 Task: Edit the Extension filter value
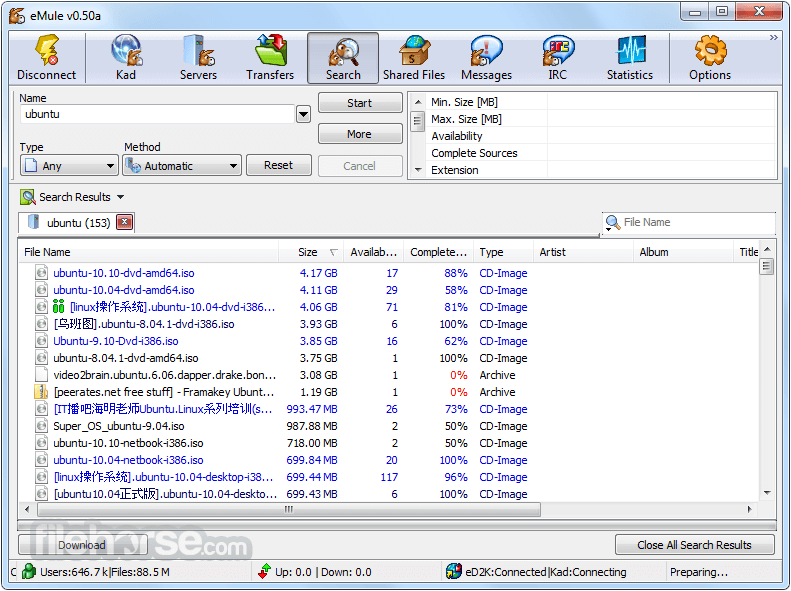pyautogui.click(x=661, y=170)
